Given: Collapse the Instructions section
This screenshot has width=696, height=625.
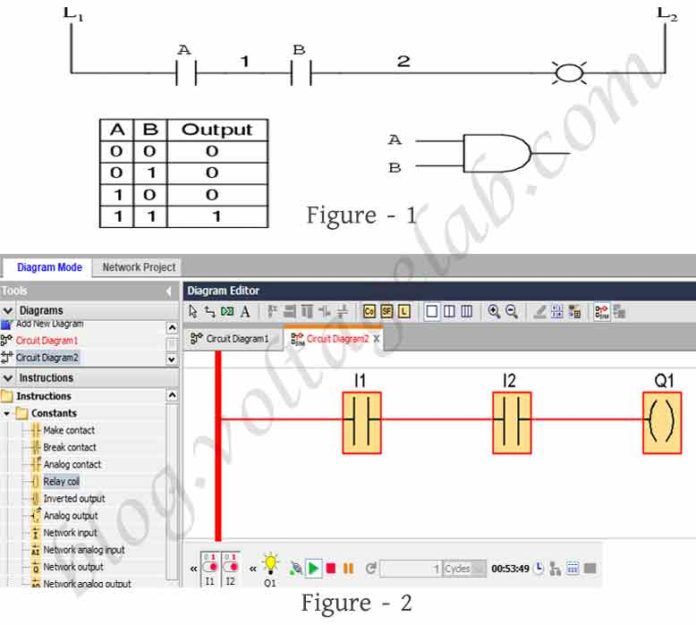Looking at the screenshot, I should 8,378.
